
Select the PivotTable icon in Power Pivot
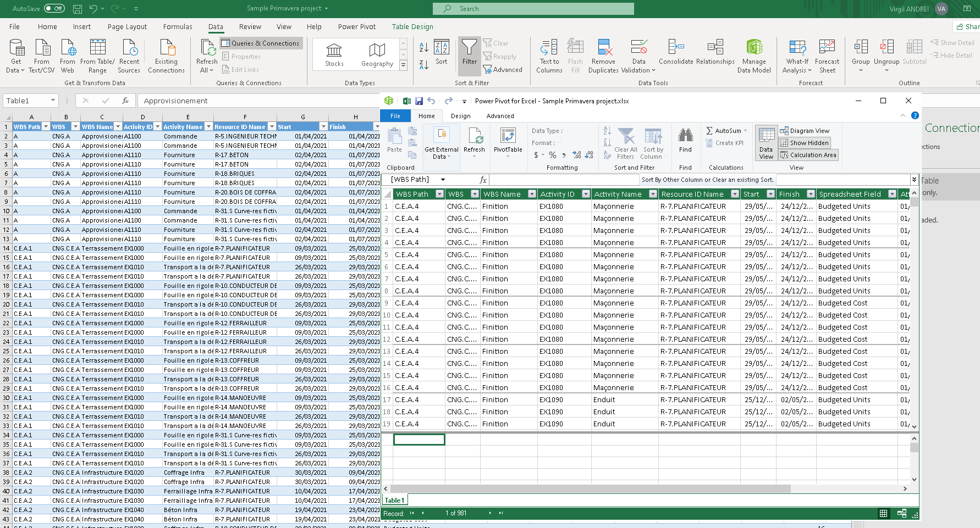point(508,143)
